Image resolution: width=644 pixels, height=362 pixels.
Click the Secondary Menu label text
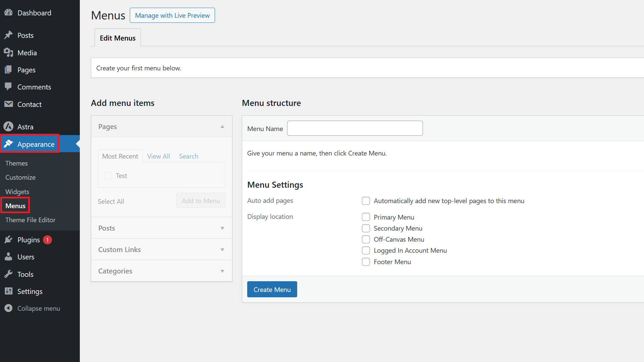398,228
